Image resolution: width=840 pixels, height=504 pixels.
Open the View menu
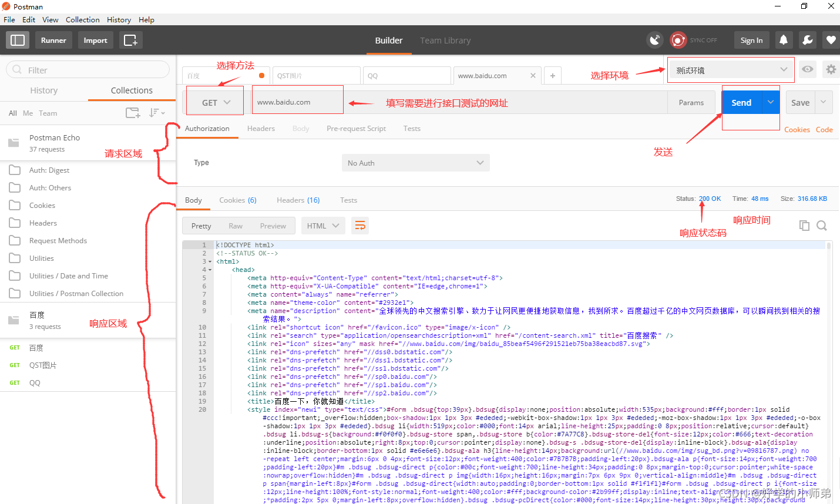point(51,19)
